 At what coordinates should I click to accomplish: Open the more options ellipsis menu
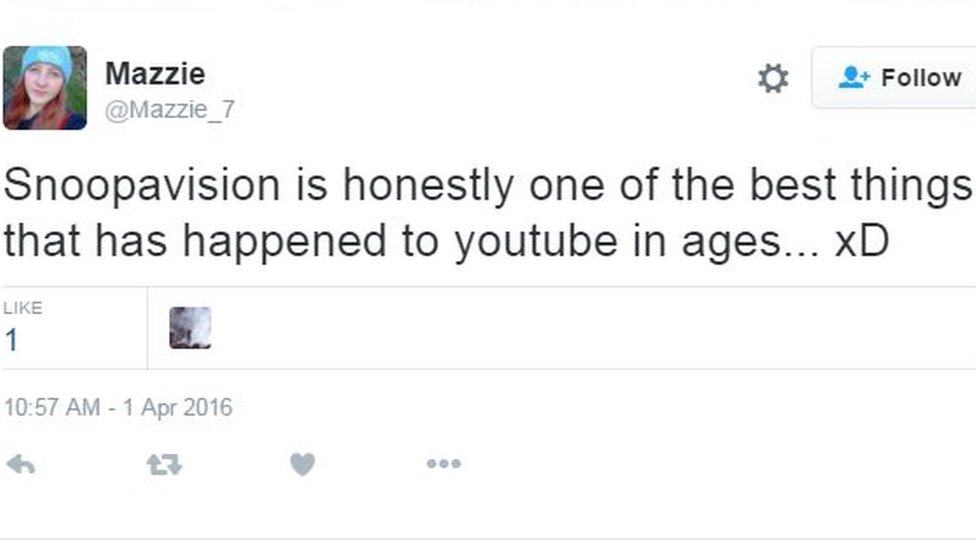(x=443, y=464)
